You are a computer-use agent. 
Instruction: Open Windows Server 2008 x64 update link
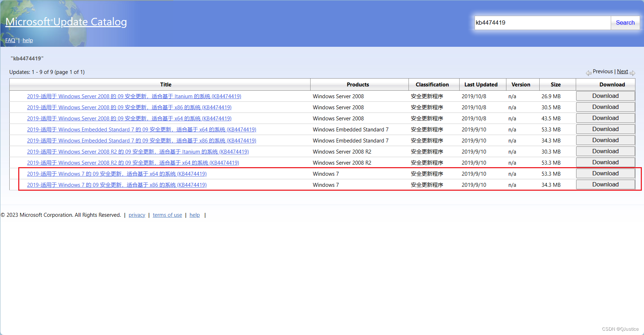(129, 119)
